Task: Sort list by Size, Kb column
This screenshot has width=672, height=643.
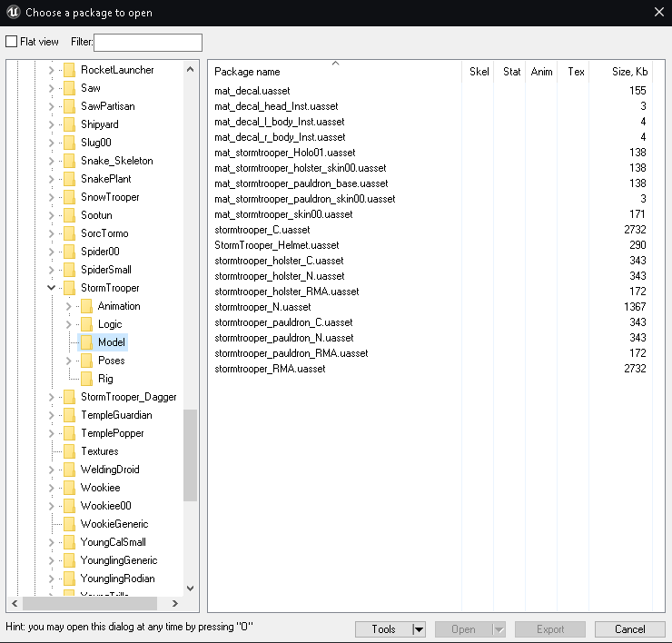Action: (620, 71)
